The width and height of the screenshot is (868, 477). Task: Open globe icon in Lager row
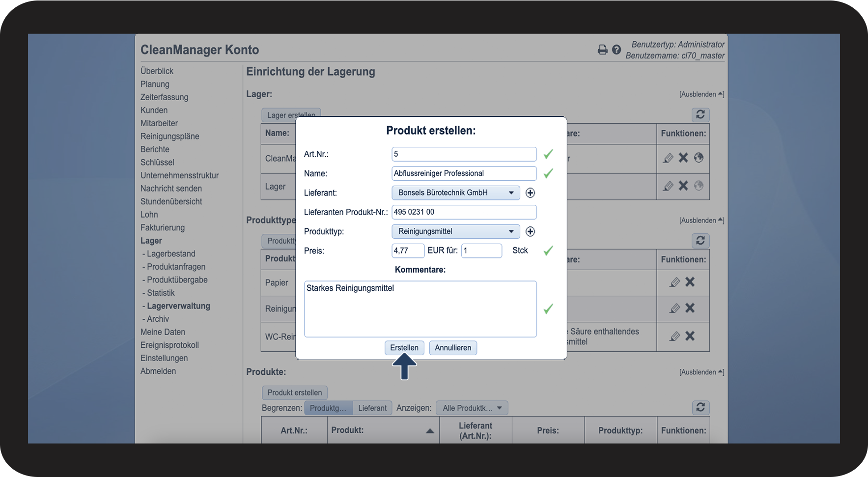click(699, 186)
